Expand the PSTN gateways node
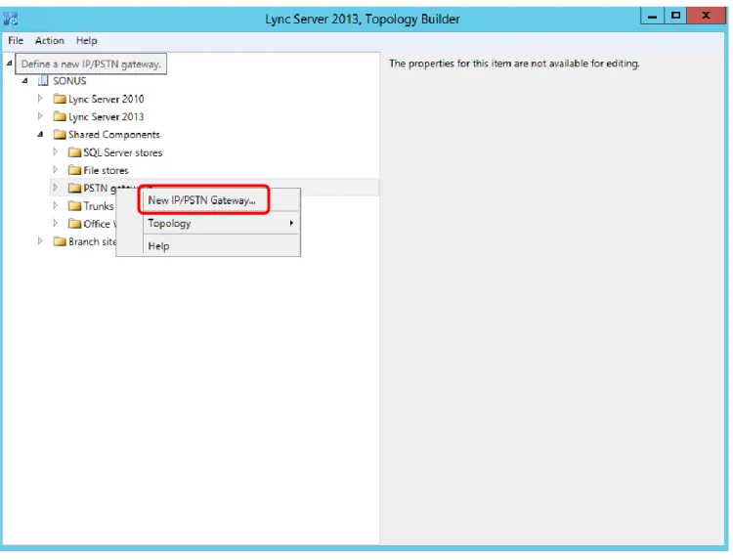The image size is (733, 560). [x=55, y=188]
